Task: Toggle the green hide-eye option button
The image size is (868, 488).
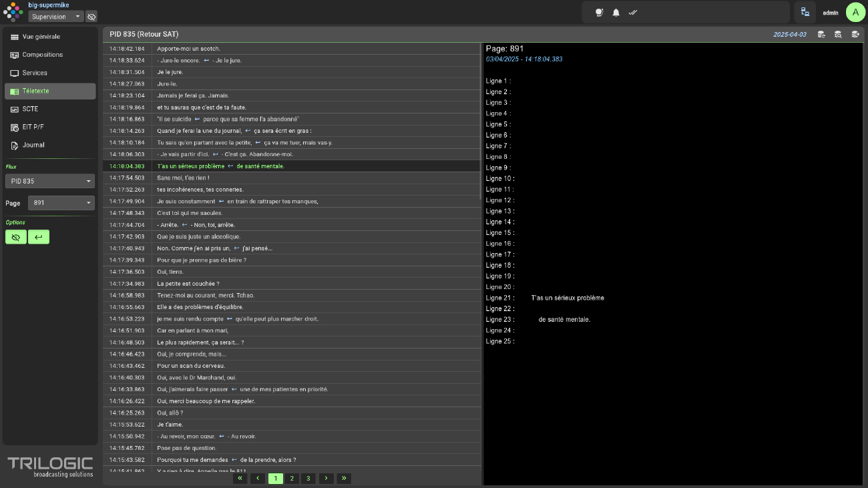Action: click(16, 236)
